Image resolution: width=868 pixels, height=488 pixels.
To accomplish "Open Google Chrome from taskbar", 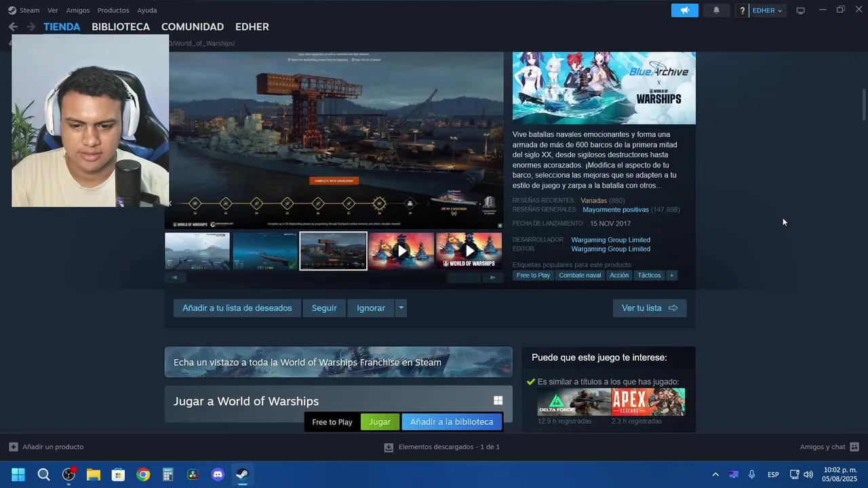I will [143, 474].
